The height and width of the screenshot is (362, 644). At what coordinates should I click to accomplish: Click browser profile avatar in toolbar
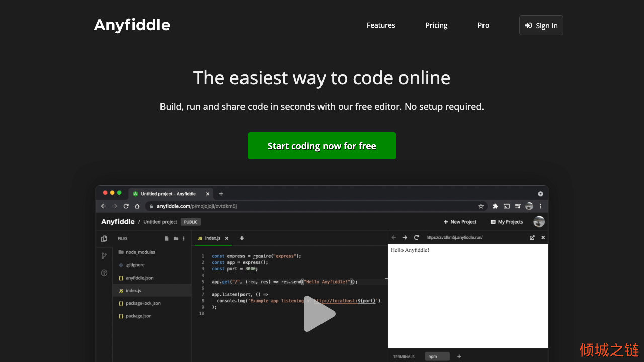pyautogui.click(x=529, y=206)
